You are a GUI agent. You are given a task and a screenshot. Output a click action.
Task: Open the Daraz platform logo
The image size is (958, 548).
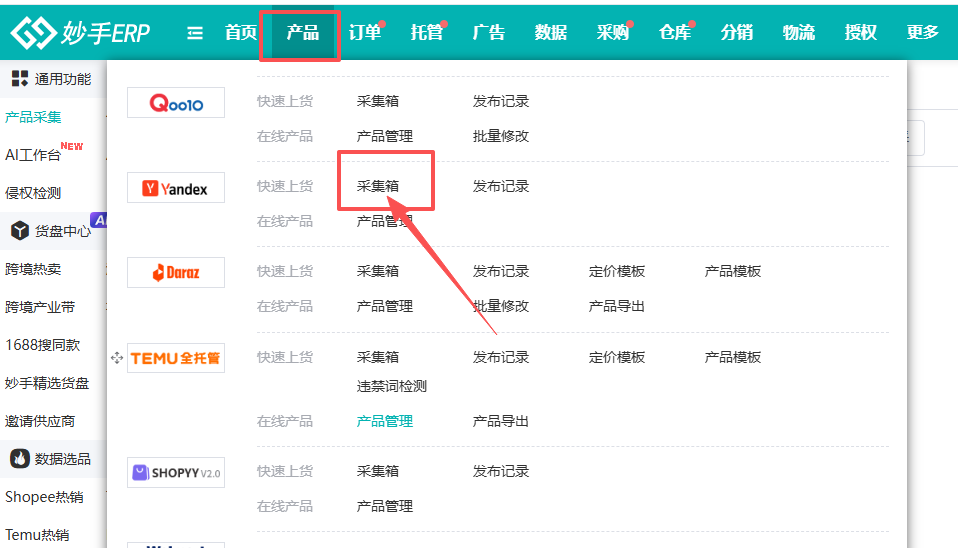pyautogui.click(x=176, y=272)
